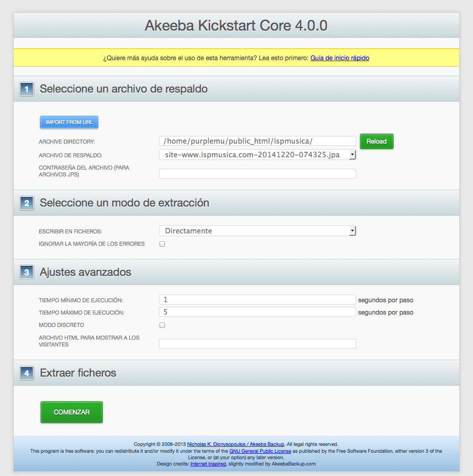This screenshot has width=473, height=476.
Task: Edit the Archive Directory path field
Action: 257,141
